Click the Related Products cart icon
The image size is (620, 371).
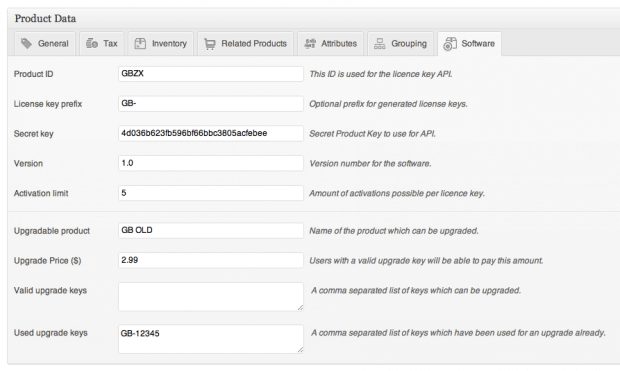tap(210, 44)
